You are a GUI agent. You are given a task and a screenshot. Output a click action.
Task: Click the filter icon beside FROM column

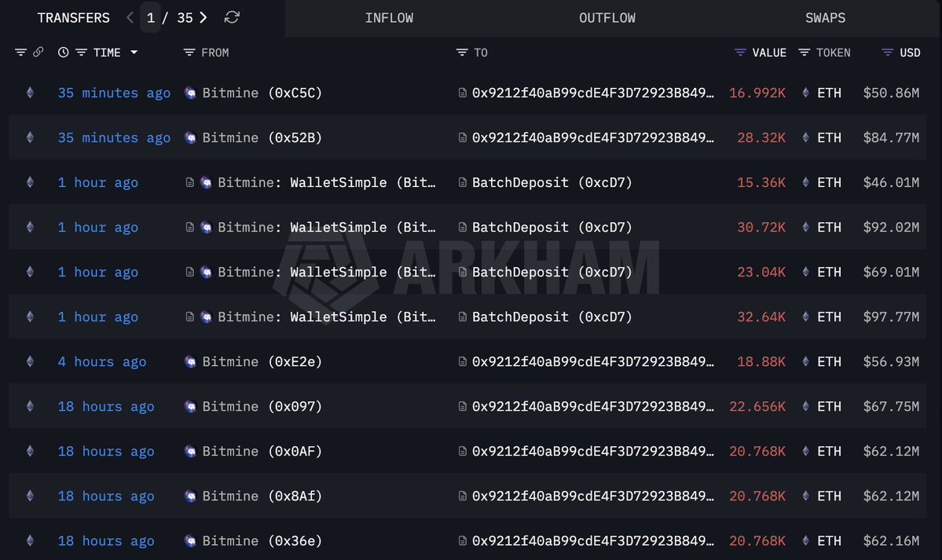[188, 52]
